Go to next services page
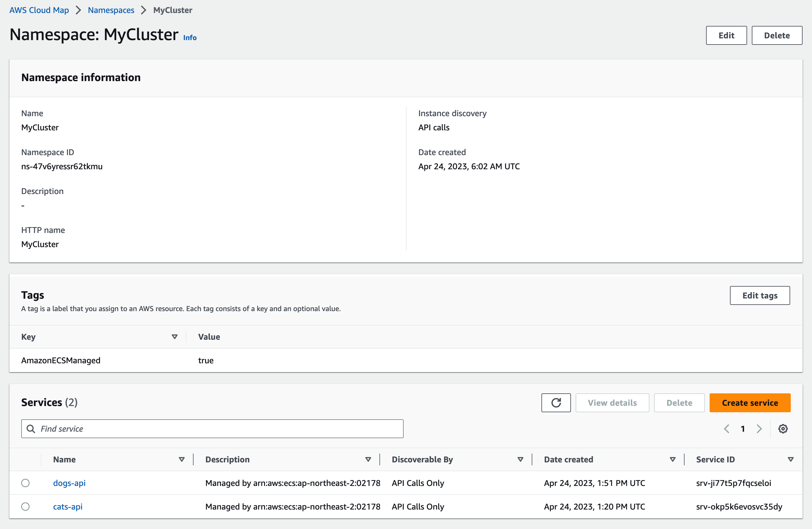This screenshot has height=529, width=812. pos(759,429)
